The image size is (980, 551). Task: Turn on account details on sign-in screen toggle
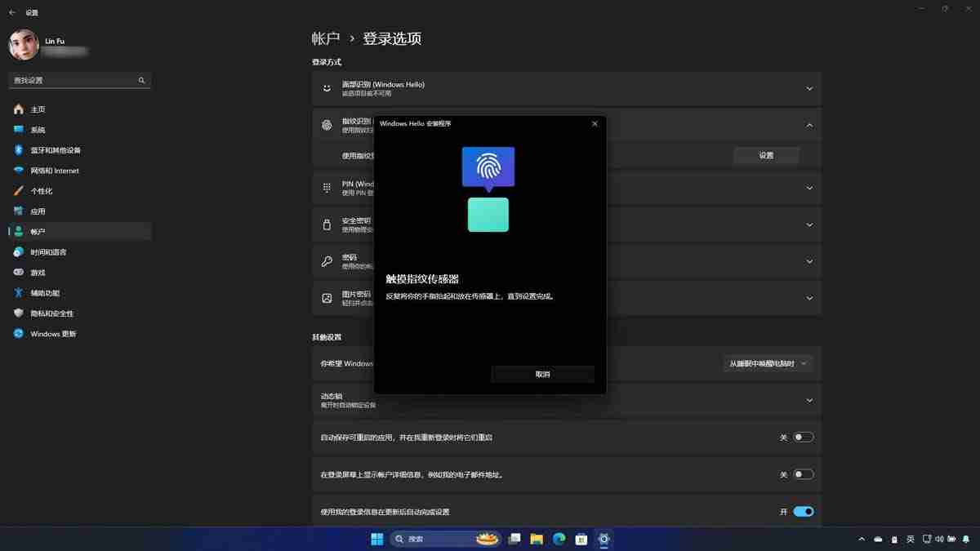pos(803,473)
